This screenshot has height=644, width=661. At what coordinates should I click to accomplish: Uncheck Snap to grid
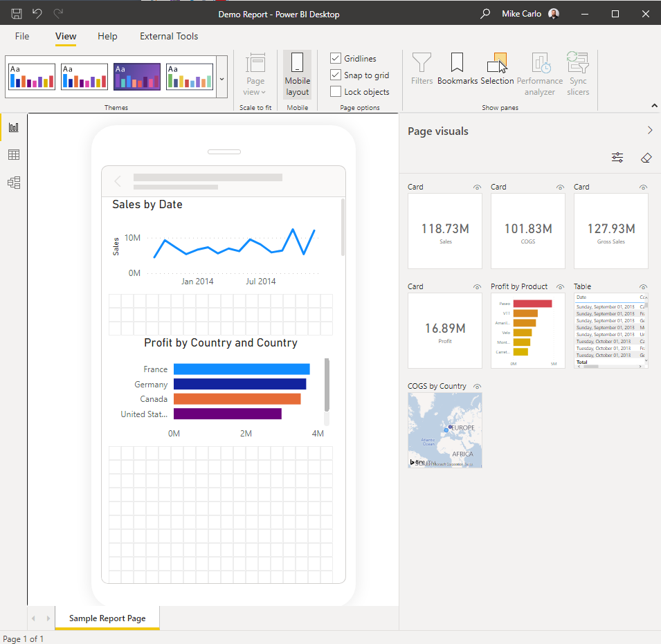tap(336, 75)
